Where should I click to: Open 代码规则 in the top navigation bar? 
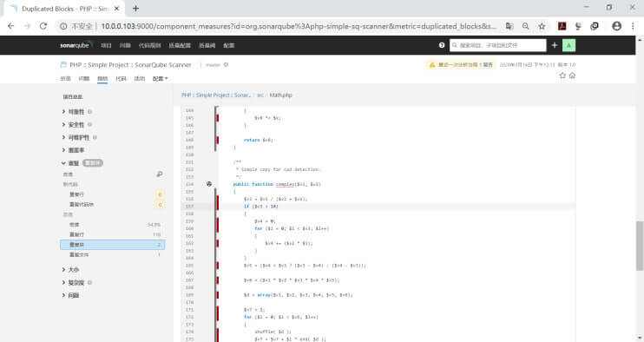click(x=149, y=45)
